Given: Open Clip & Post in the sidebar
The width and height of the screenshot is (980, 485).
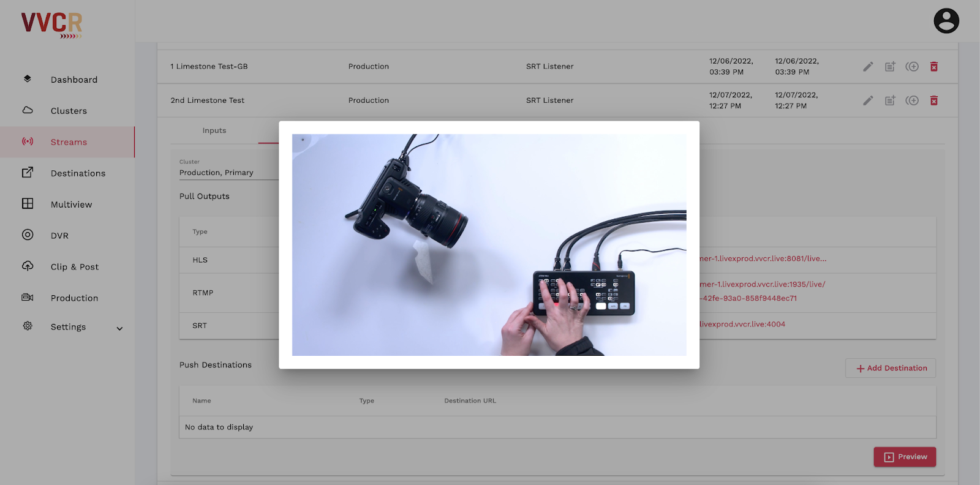Looking at the screenshot, I should [75, 267].
